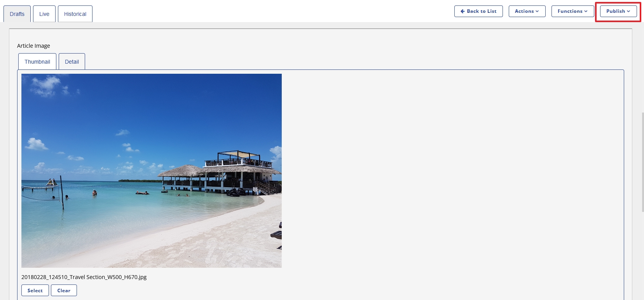Clear the current article image
Screen dimensions: 644x300
click(x=64, y=290)
